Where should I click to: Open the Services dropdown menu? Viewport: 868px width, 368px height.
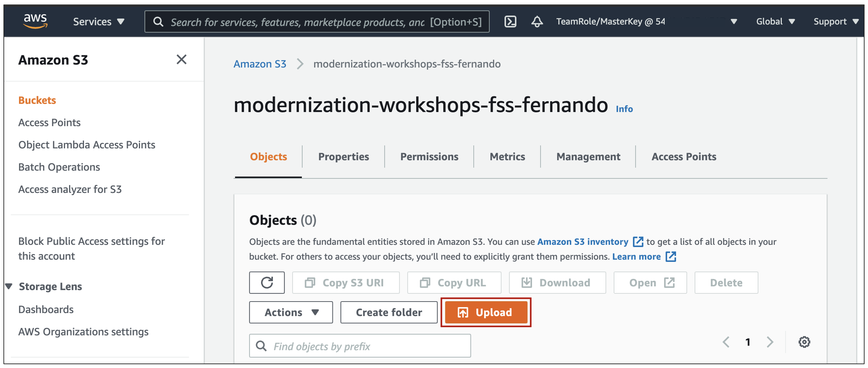pyautogui.click(x=99, y=22)
